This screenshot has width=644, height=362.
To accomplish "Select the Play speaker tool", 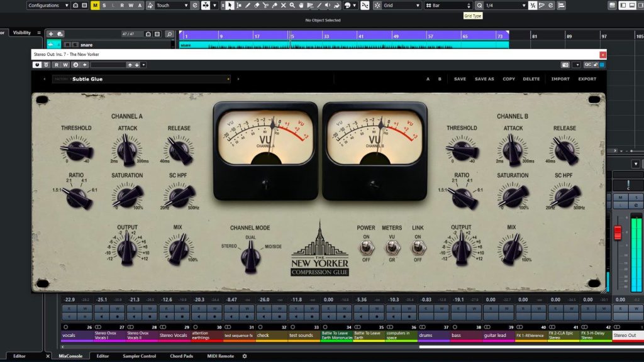I will 328,5.
